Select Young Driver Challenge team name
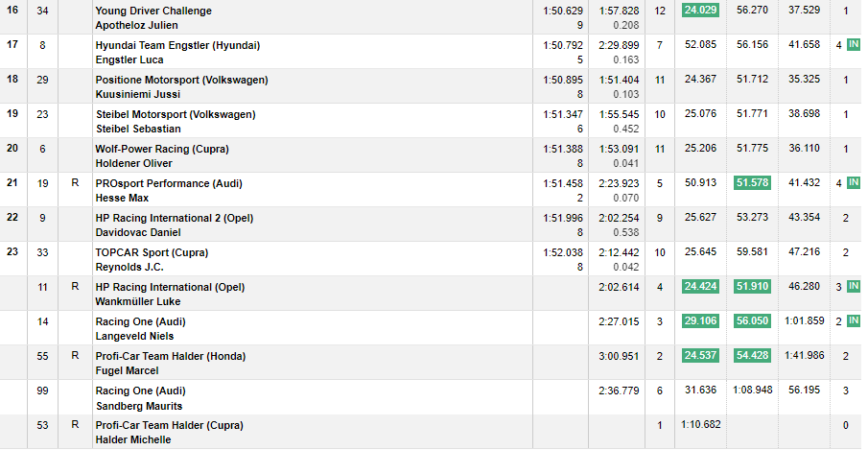The width and height of the screenshot is (868, 450). point(153,11)
